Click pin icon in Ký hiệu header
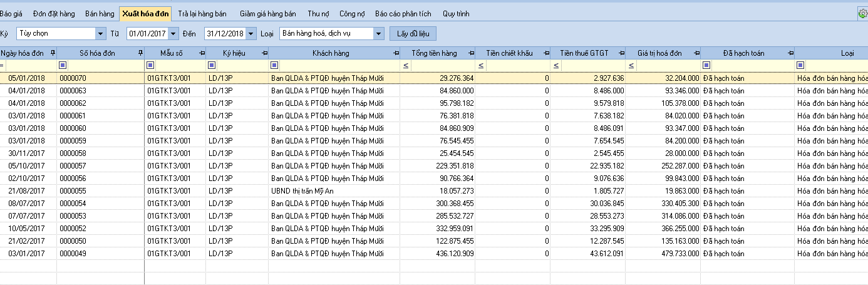 click(264, 53)
